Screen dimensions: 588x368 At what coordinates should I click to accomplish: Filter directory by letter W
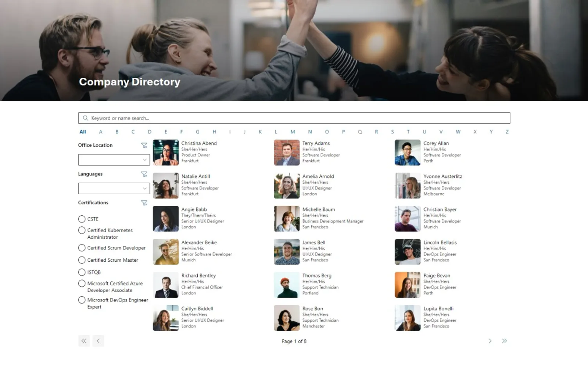click(x=458, y=132)
